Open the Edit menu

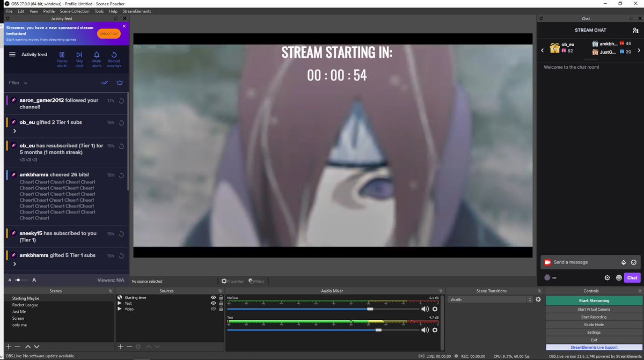pyautogui.click(x=21, y=11)
